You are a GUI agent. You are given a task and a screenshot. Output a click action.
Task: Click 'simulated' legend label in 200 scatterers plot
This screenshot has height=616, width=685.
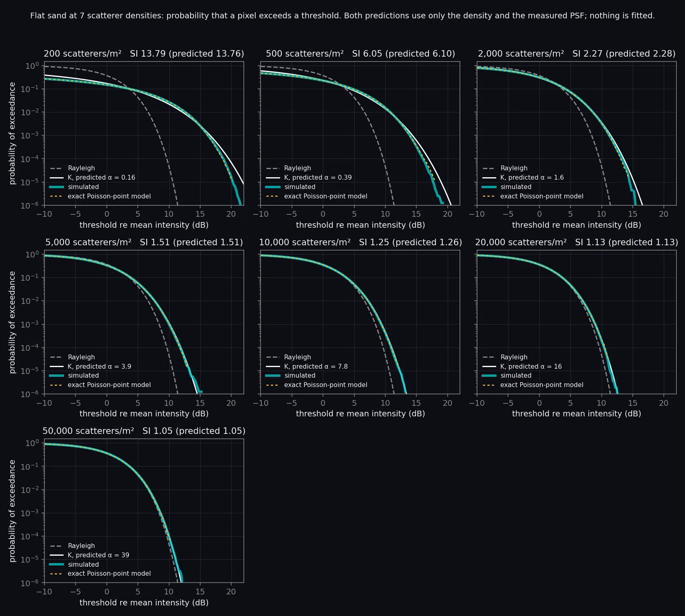pos(84,187)
